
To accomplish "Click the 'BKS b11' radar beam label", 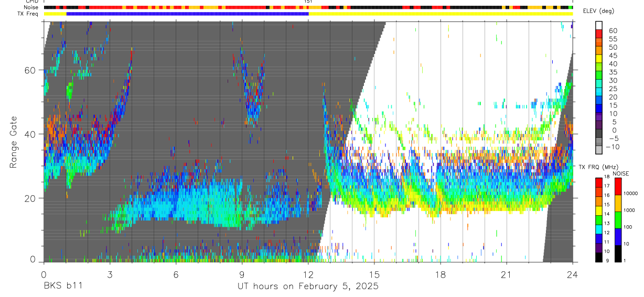I will click(62, 286).
